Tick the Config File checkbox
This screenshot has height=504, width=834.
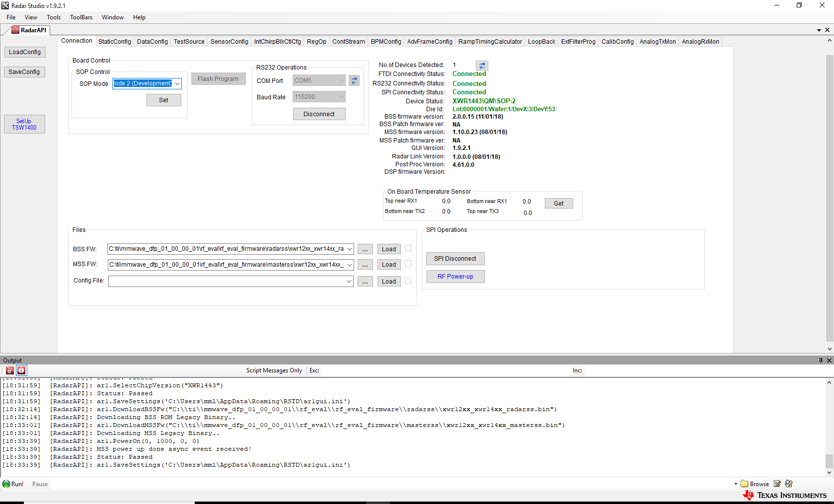coord(408,281)
